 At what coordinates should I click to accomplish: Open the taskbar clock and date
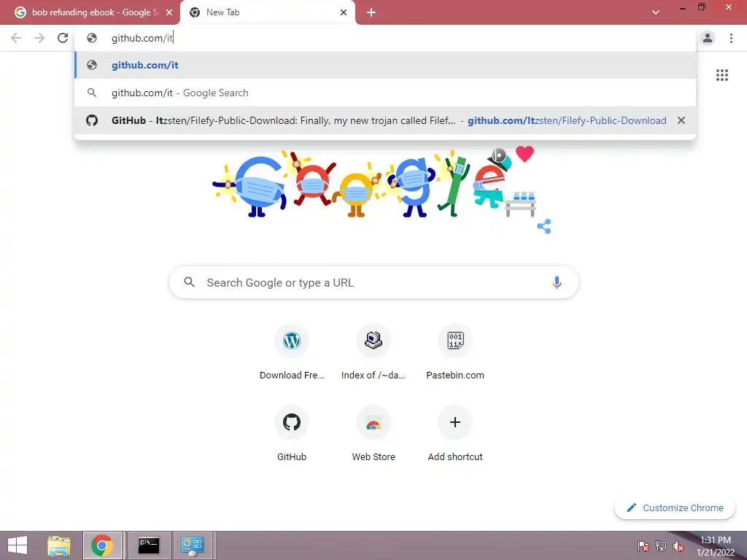click(x=715, y=546)
